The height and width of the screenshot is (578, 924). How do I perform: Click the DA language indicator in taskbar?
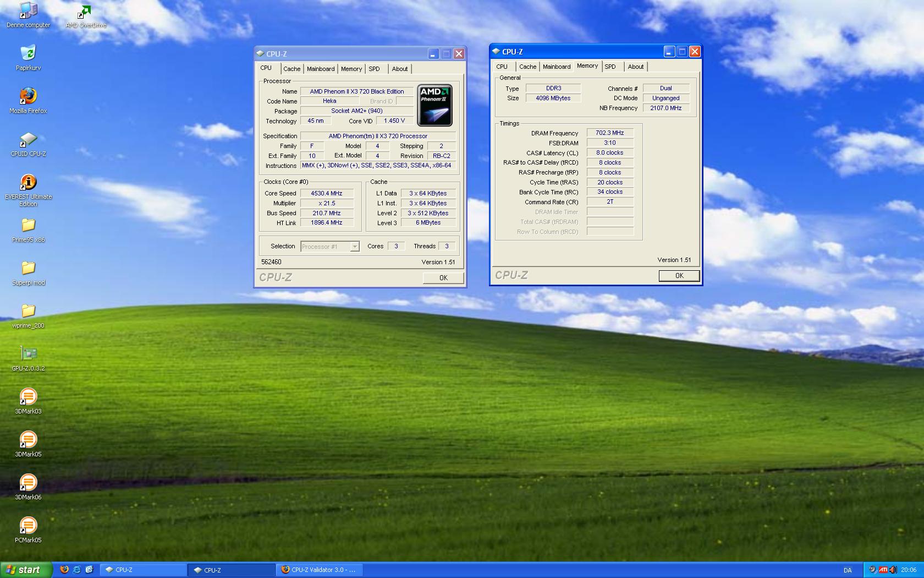(x=848, y=570)
